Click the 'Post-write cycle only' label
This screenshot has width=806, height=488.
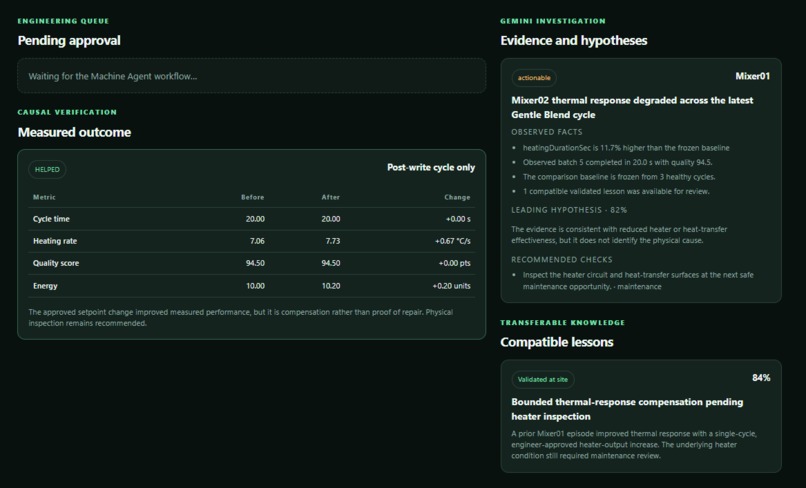(431, 168)
